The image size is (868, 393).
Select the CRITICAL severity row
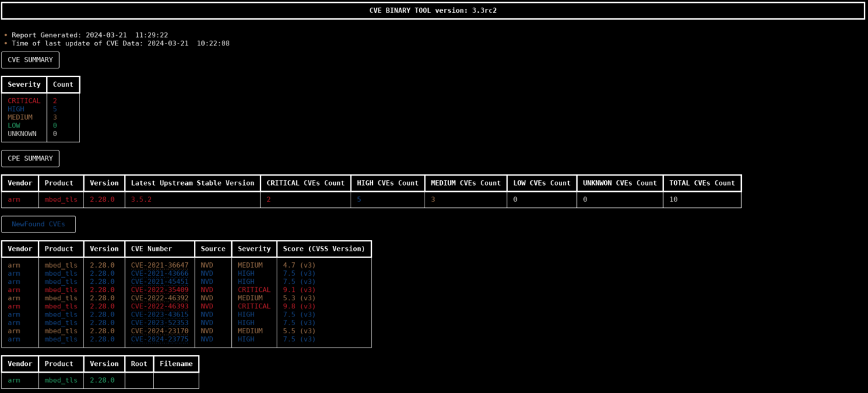pyautogui.click(x=24, y=100)
